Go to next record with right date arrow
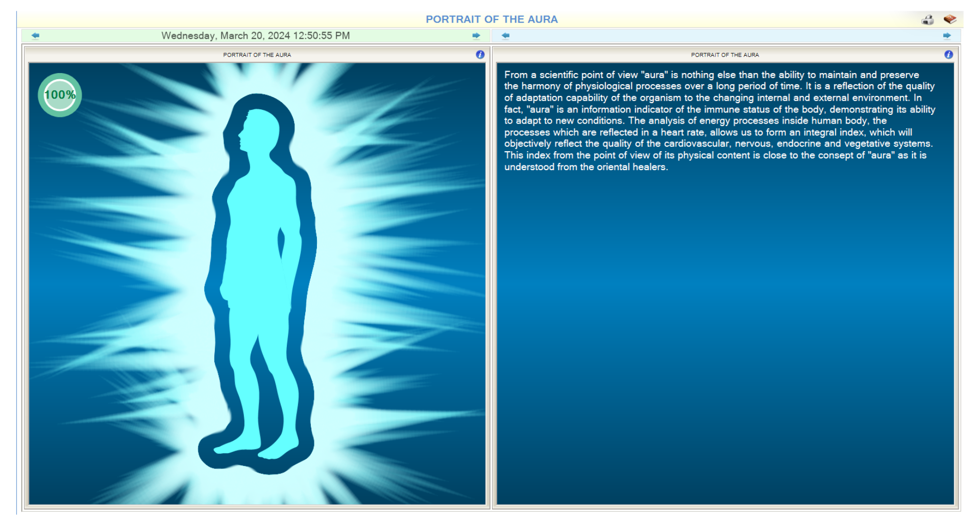The height and width of the screenshot is (521, 980). tap(476, 36)
